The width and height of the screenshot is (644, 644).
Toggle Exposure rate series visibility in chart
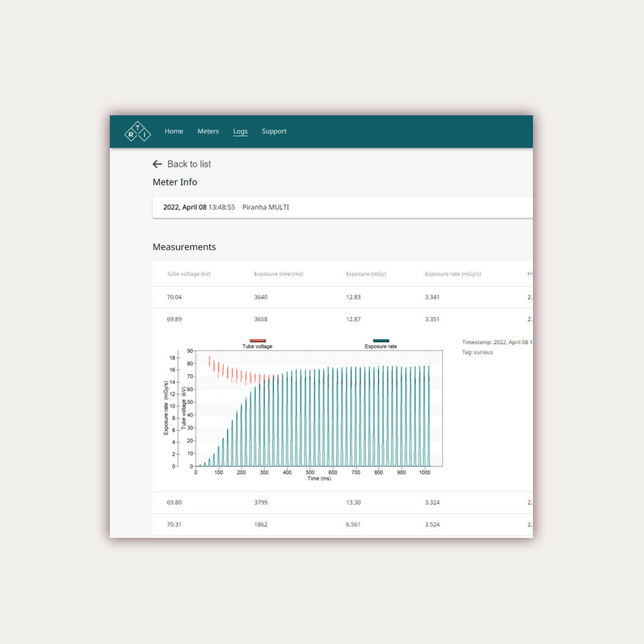[x=381, y=342]
